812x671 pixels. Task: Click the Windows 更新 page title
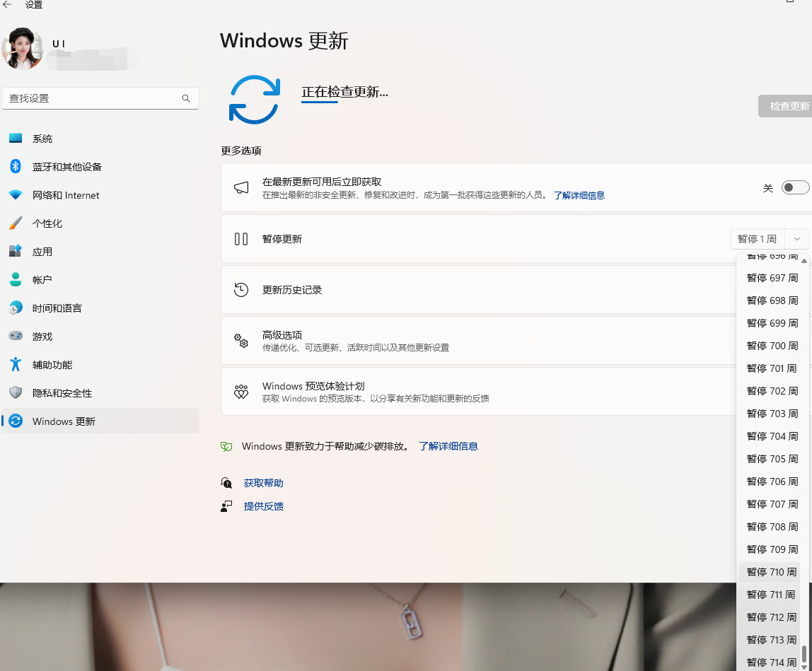(x=284, y=41)
